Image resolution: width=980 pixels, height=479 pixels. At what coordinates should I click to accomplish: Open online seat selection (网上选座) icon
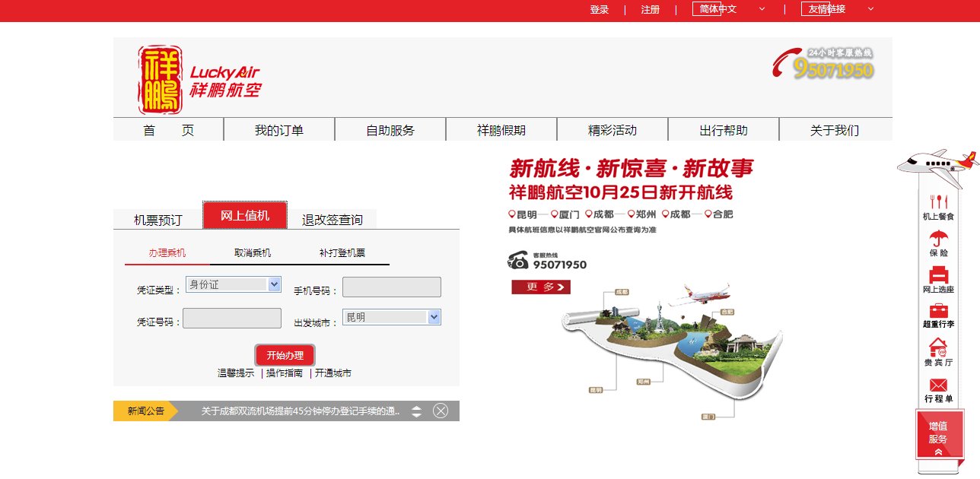point(939,276)
